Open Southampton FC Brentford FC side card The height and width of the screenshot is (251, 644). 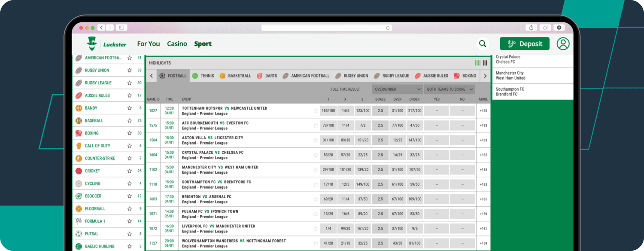click(532, 92)
